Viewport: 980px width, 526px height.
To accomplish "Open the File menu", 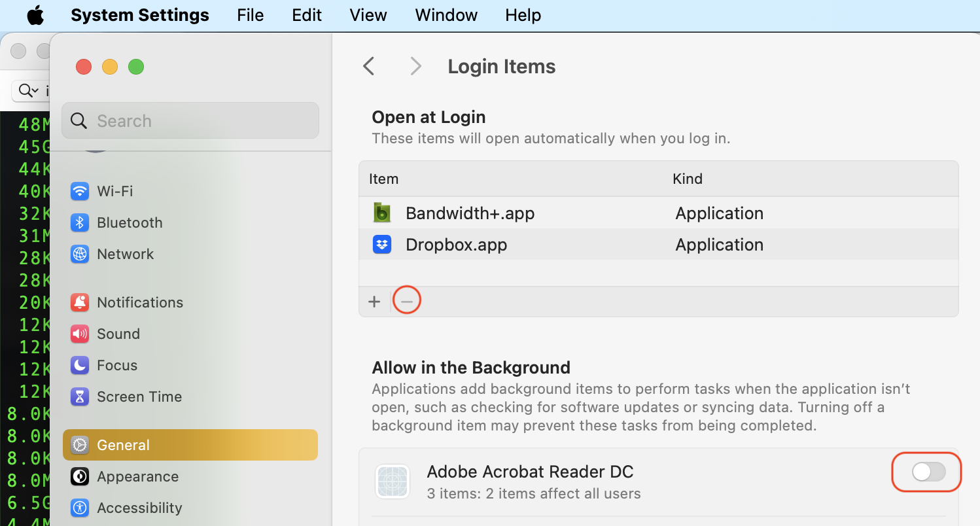I will coord(250,15).
